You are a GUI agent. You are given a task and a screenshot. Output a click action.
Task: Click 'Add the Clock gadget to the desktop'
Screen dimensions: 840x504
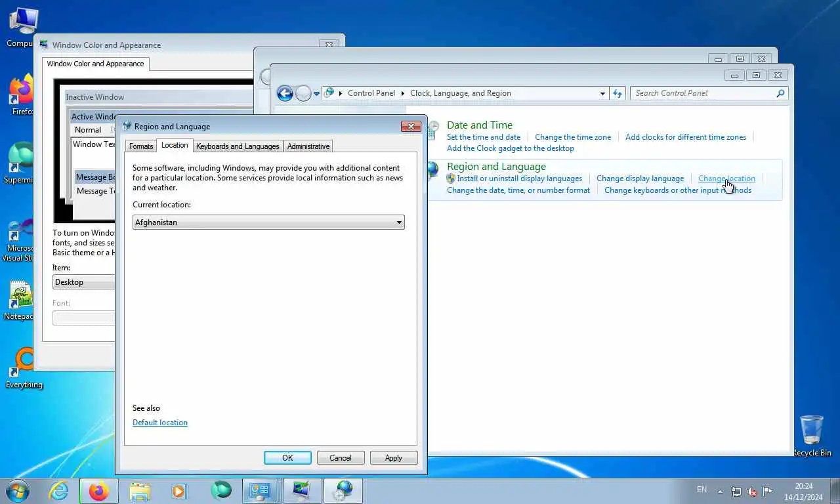[x=511, y=148]
